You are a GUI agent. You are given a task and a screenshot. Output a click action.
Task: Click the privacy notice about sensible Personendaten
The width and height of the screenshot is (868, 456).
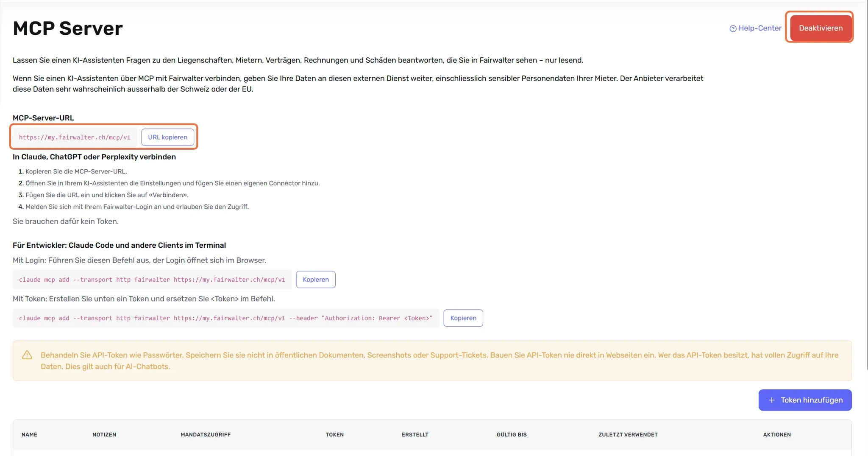(358, 84)
